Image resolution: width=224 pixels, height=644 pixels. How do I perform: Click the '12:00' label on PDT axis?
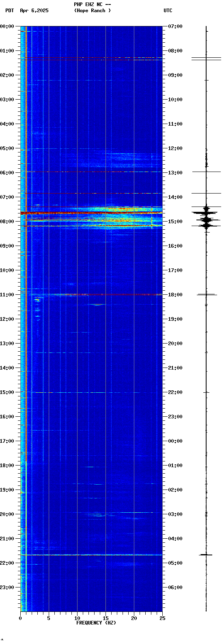tap(7, 319)
